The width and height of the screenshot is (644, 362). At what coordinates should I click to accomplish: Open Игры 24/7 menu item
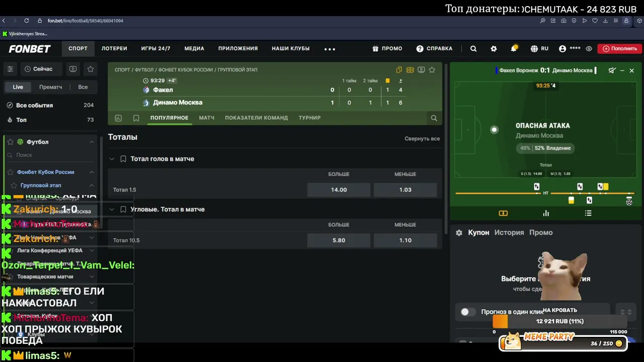coord(156,49)
